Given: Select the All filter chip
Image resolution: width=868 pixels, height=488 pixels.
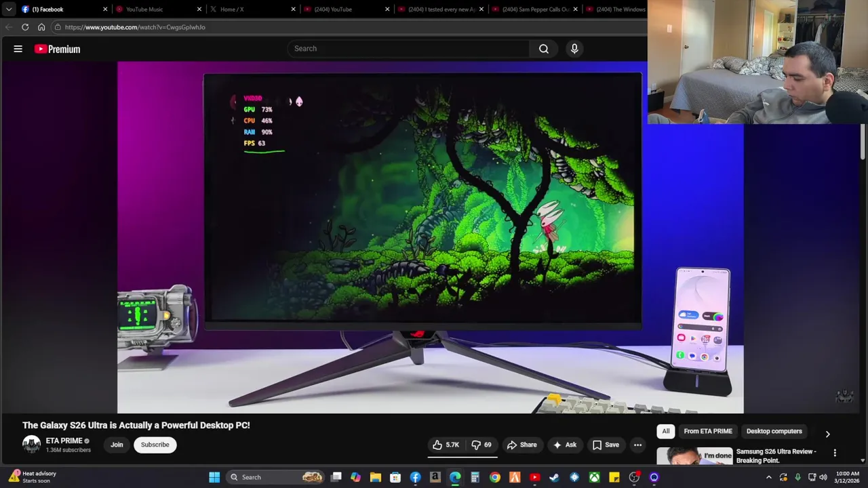Looking at the screenshot, I should (666, 431).
